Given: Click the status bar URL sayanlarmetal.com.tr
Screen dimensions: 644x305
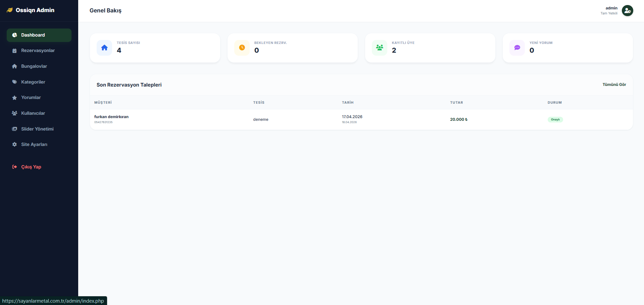Looking at the screenshot, I should pyautogui.click(x=53, y=301).
